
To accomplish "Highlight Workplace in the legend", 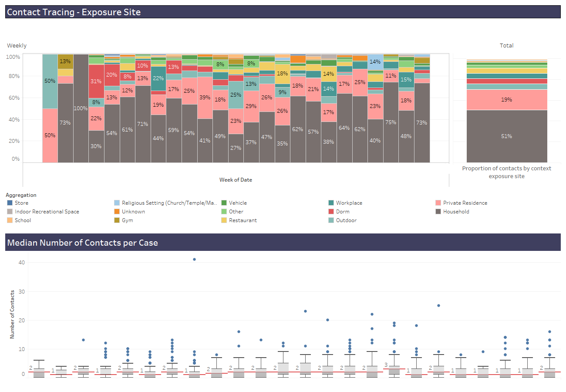I will (x=349, y=203).
